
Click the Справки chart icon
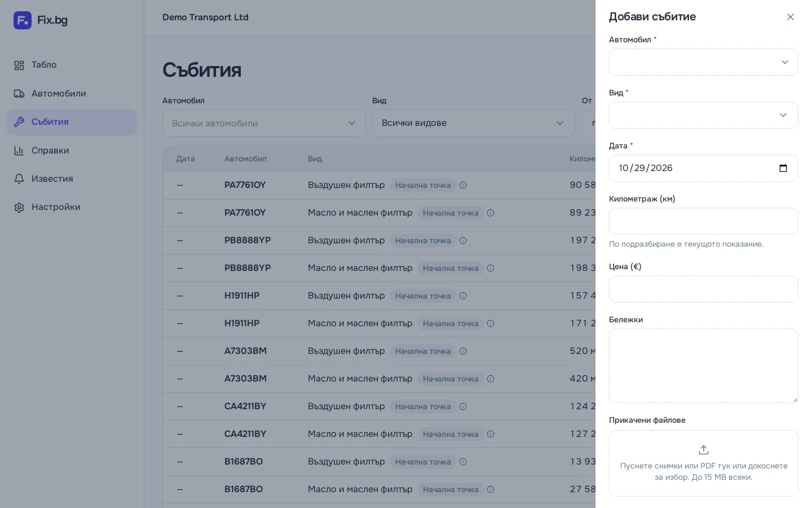click(x=19, y=151)
